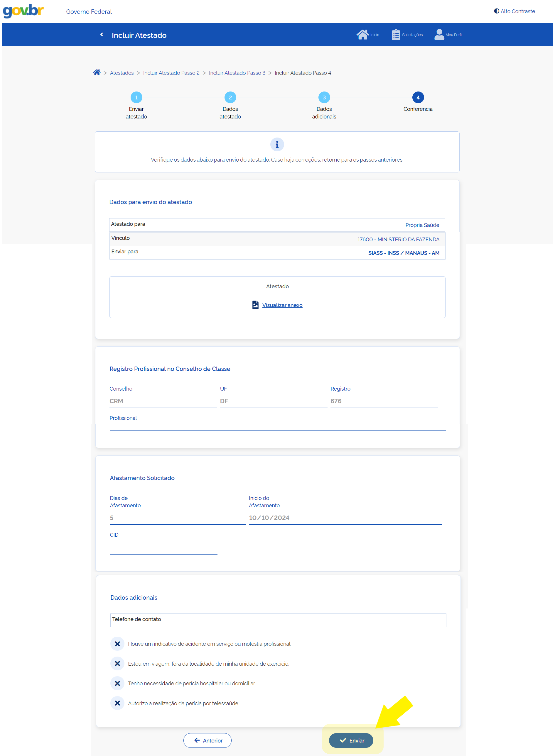Image resolution: width=555 pixels, height=756 pixels.
Task: Select step 3 Dados adicionais
Action: [324, 97]
